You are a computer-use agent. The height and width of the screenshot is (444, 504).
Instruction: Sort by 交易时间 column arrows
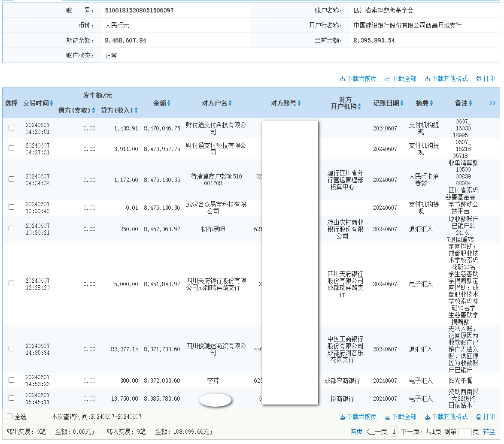pos(52,103)
